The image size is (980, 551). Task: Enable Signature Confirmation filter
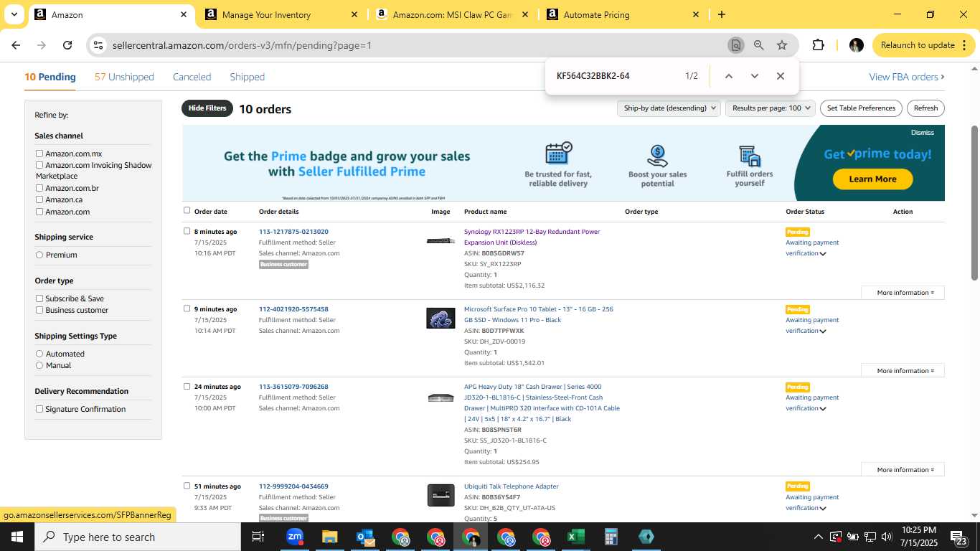tap(39, 409)
